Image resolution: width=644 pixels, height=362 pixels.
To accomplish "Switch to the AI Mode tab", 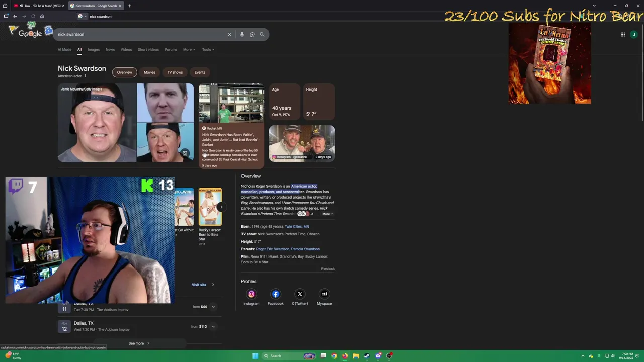I will (x=64, y=49).
